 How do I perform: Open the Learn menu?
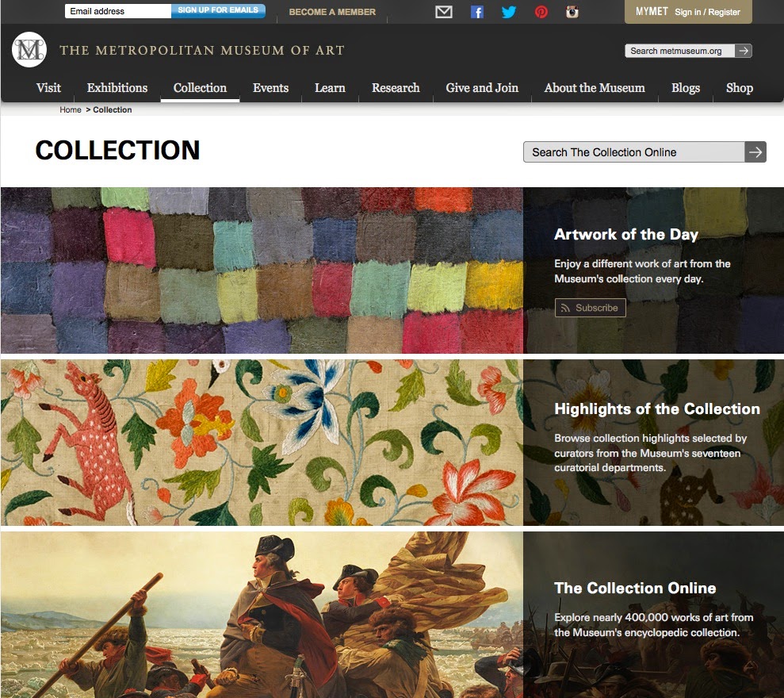pos(330,87)
